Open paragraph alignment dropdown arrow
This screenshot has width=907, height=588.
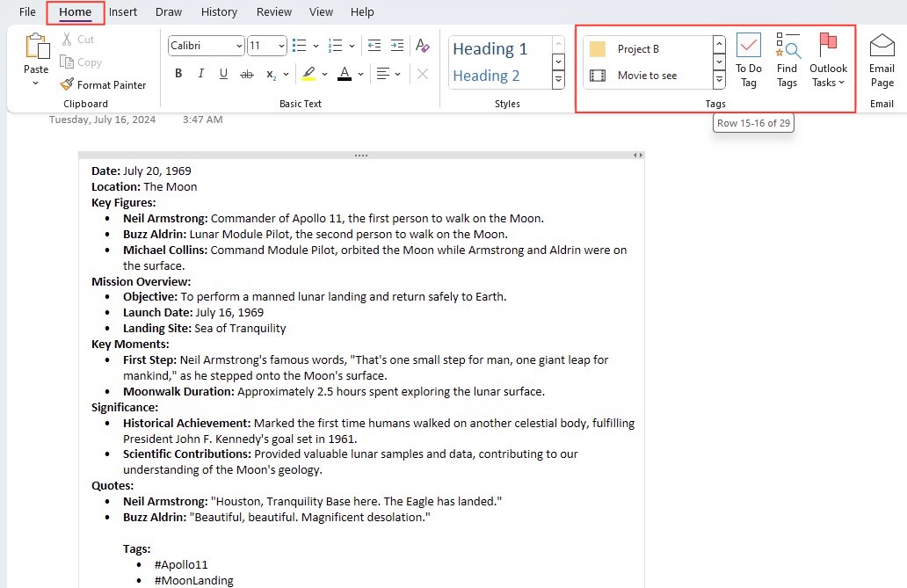click(397, 74)
